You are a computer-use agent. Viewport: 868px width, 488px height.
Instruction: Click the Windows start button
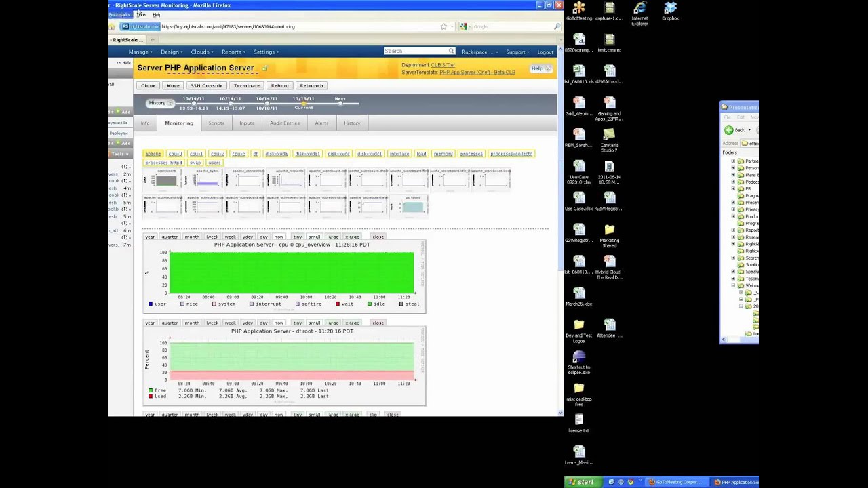point(582,482)
